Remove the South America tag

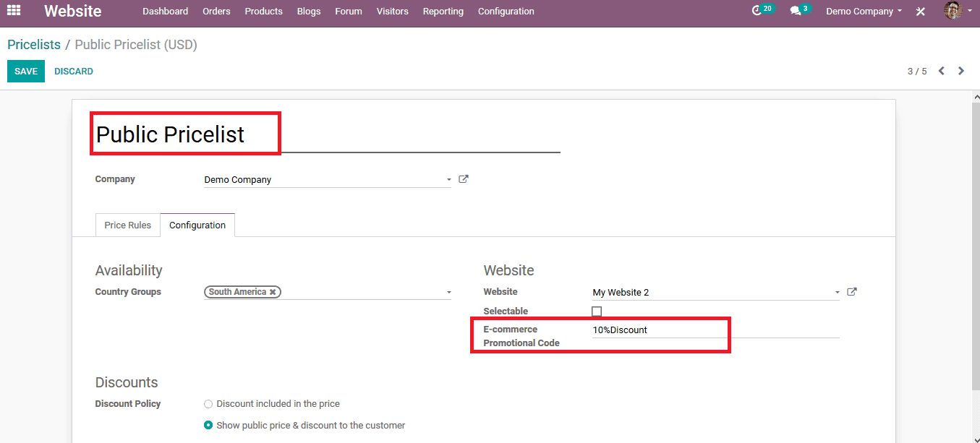[273, 292]
